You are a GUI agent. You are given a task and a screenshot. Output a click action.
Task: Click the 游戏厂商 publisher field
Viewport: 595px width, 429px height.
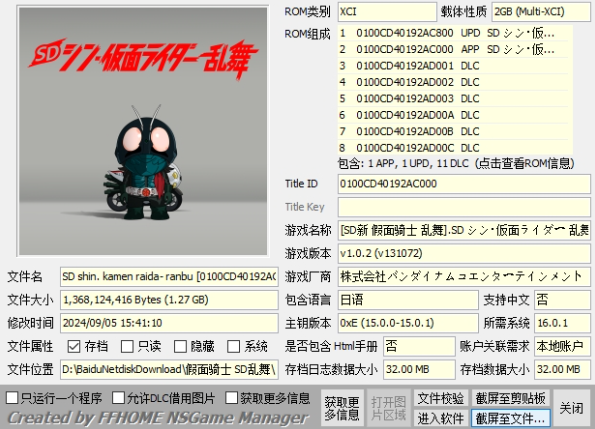[464, 277]
